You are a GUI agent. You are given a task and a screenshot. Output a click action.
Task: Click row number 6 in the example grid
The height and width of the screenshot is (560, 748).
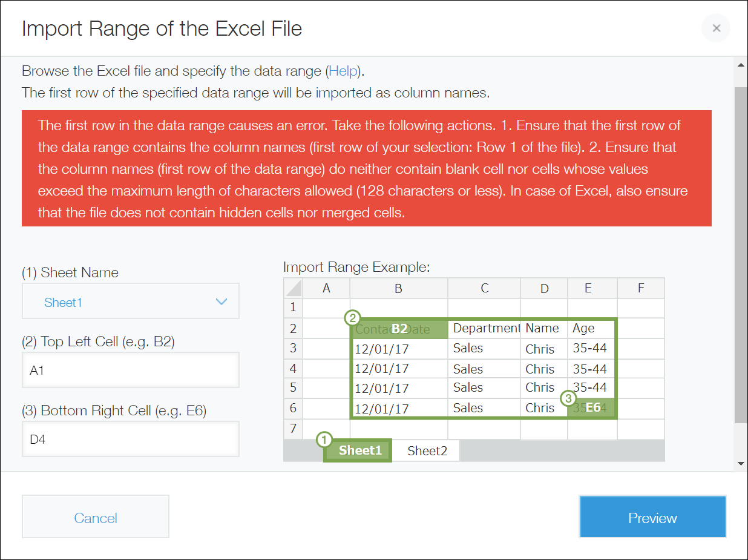coord(292,408)
